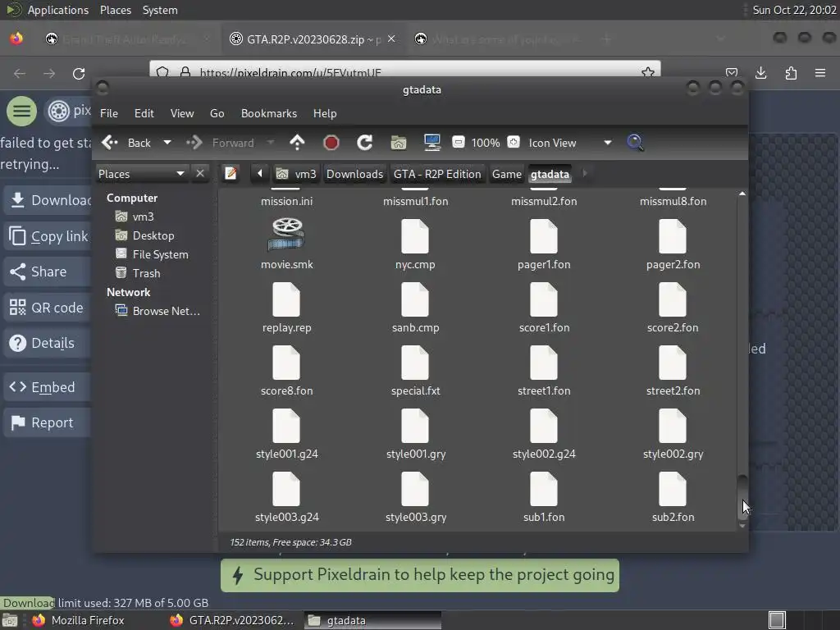
Task: Select the replay.rep file icon
Action: [x=286, y=299]
